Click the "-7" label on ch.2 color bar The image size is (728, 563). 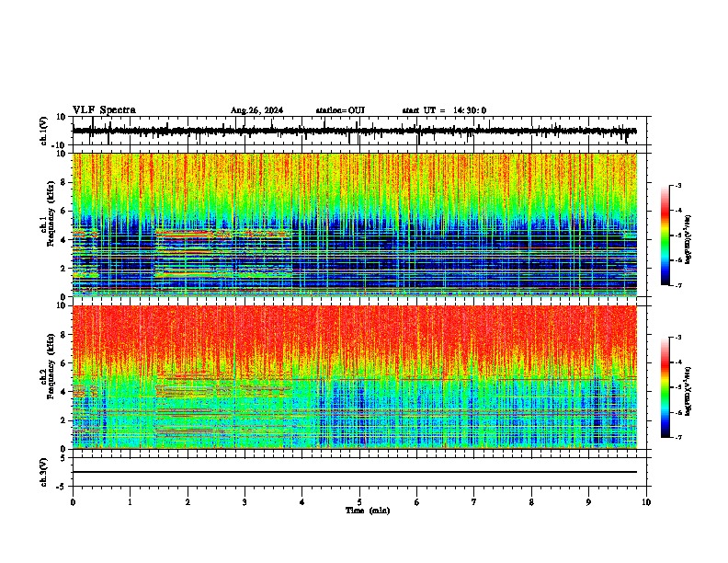click(x=677, y=437)
